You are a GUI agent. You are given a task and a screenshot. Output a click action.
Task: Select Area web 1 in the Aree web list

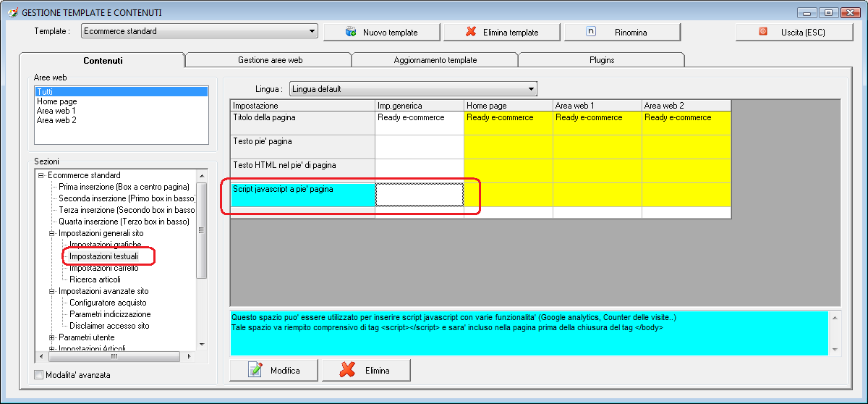[x=122, y=111]
